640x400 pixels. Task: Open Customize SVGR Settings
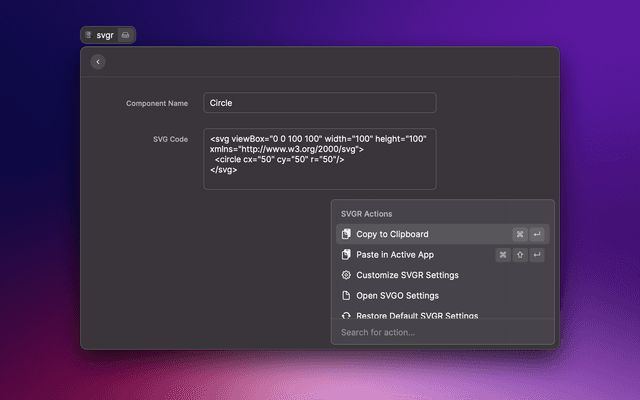[x=407, y=275]
